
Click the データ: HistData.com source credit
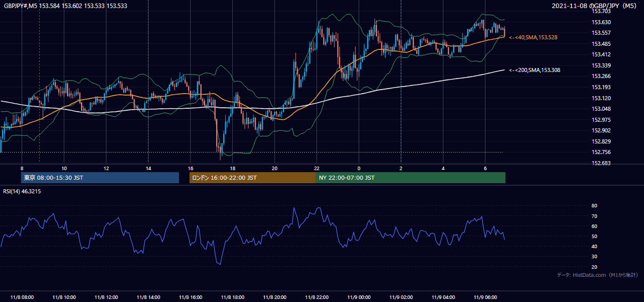pyautogui.click(x=598, y=275)
